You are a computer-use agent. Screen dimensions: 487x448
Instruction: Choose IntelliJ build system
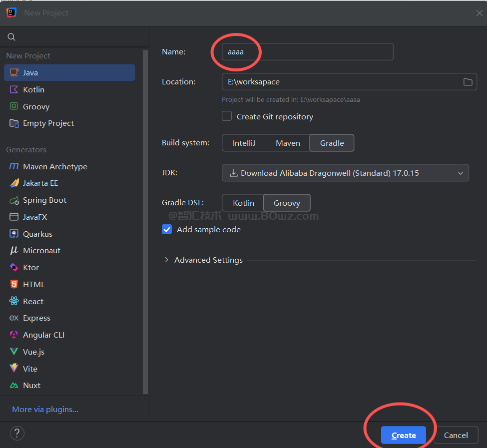244,143
